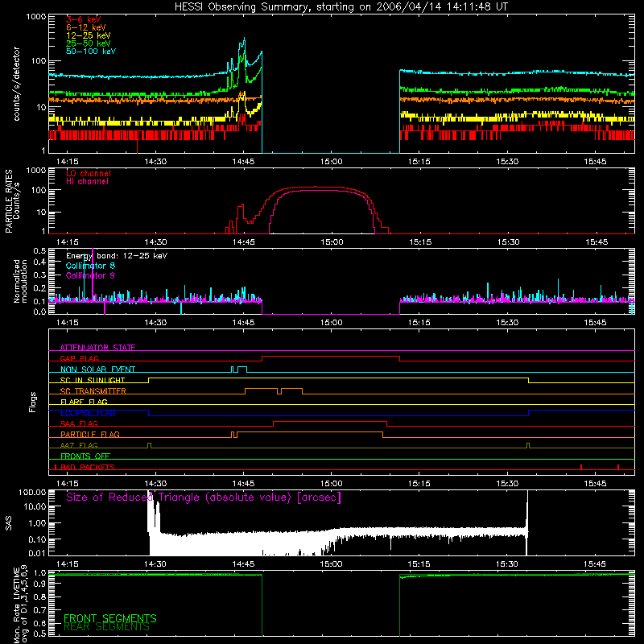Screen dimensions: 644x644
Task: Click the 'FRONTS OFF' flag label
Action: tap(85, 456)
